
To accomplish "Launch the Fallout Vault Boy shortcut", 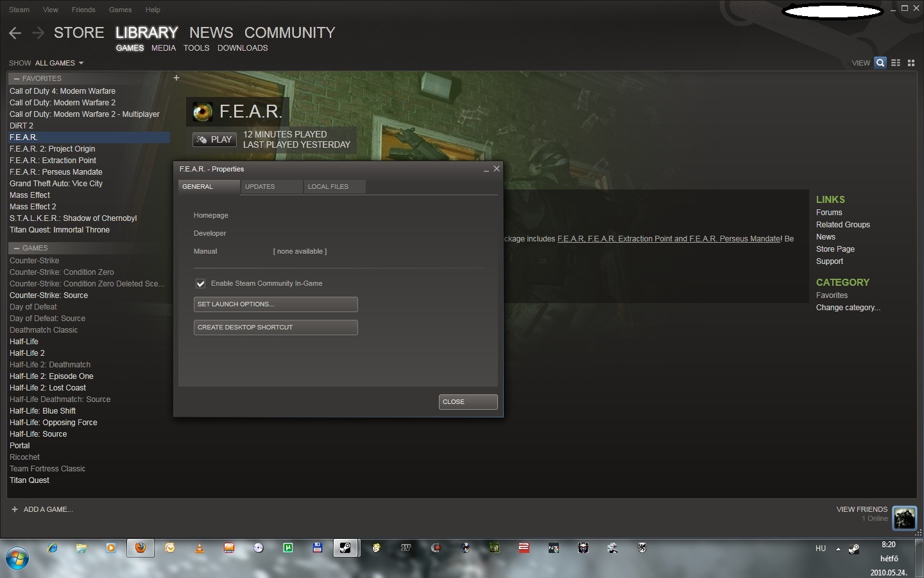I will pos(376,548).
